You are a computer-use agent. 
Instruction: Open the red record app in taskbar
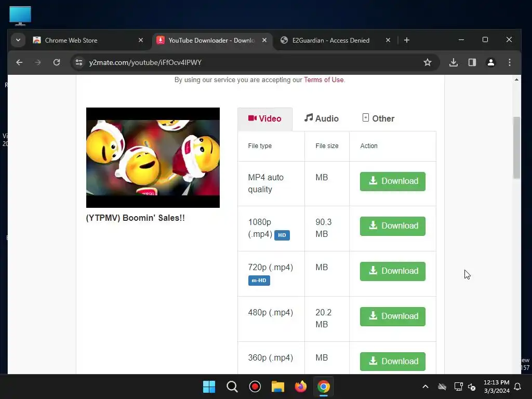[255, 387]
